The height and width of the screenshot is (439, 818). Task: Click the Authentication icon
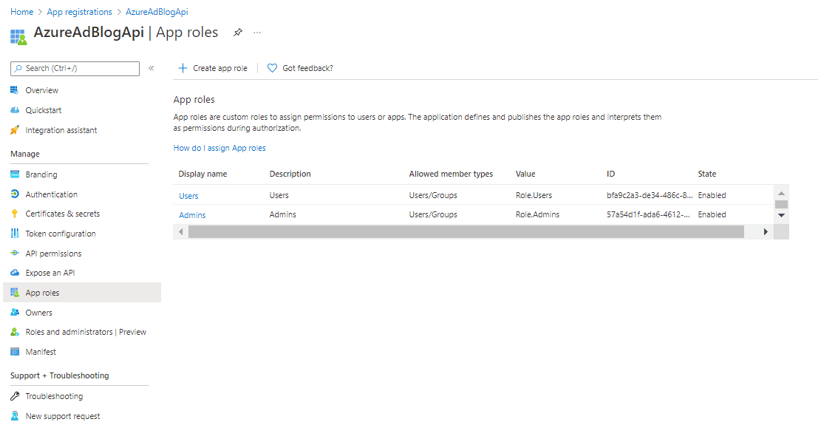pos(15,194)
